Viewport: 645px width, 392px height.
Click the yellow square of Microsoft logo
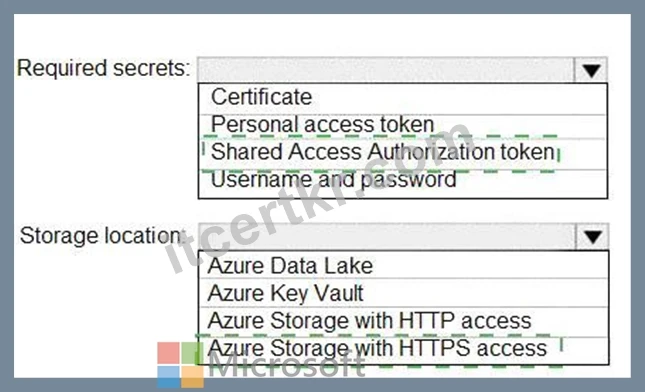click(x=193, y=377)
